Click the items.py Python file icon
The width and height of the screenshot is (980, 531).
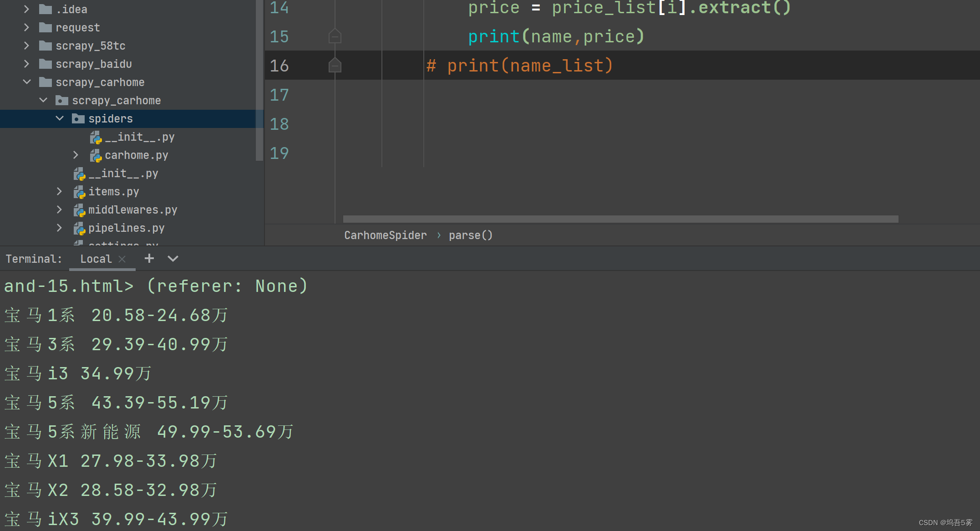point(79,192)
